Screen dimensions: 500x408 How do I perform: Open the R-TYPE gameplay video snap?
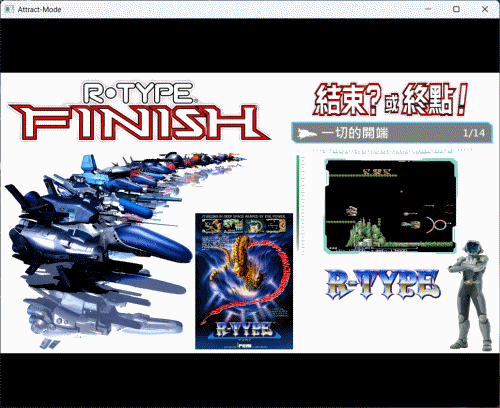391,206
